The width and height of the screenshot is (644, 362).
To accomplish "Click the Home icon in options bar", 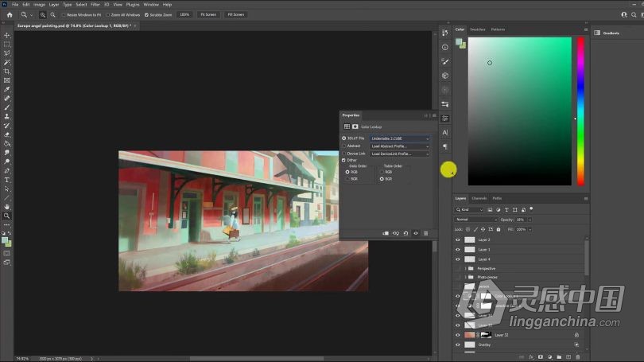I will 10,15.
